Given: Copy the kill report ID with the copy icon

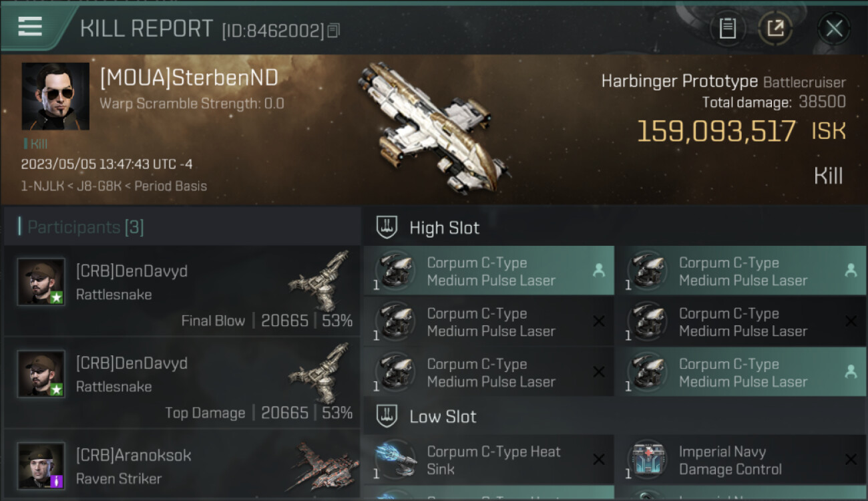Looking at the screenshot, I should pos(333,30).
